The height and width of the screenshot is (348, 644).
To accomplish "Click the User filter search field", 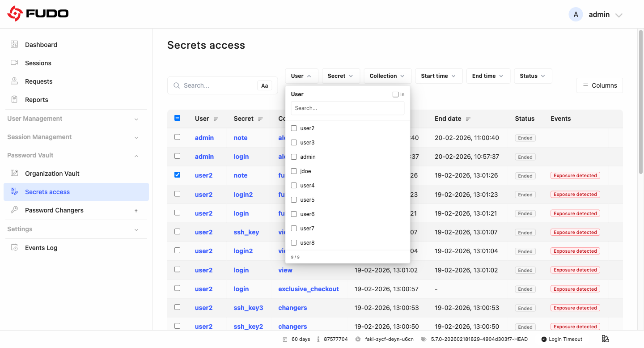I will pyautogui.click(x=347, y=108).
